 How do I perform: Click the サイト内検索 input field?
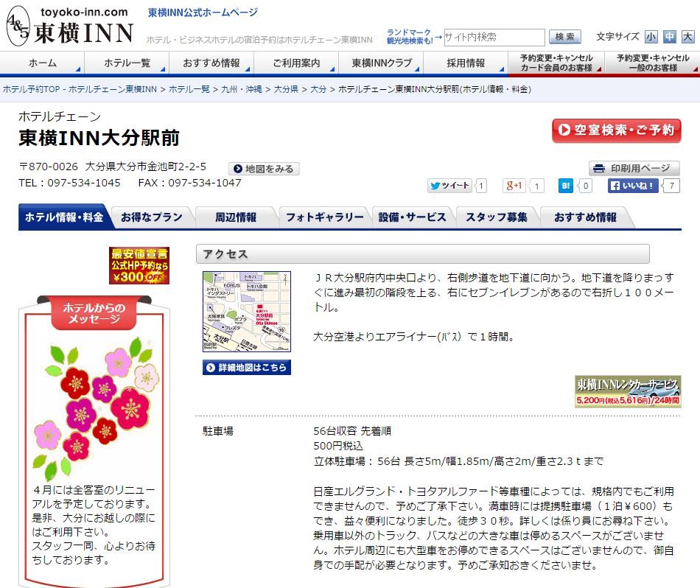(x=494, y=37)
